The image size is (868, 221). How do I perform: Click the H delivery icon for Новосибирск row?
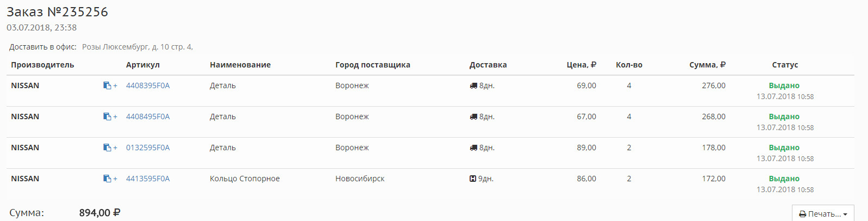coord(473,179)
